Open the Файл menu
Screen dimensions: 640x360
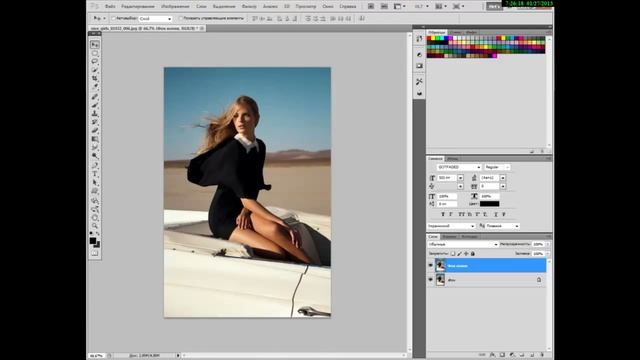point(110,7)
